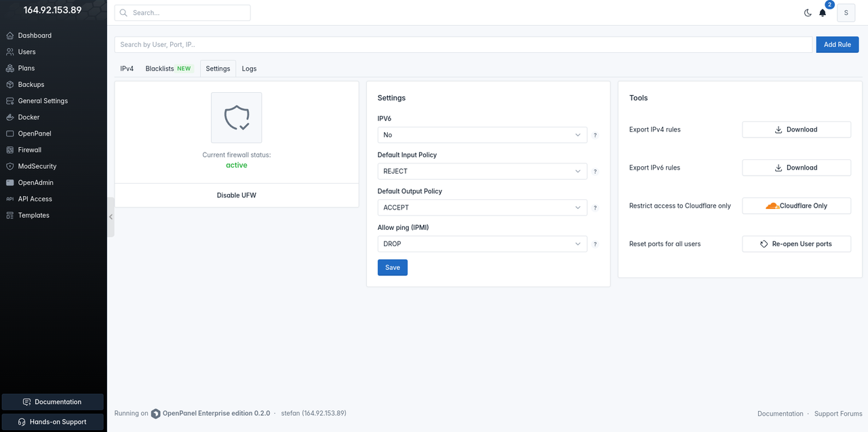The image size is (868, 432).
Task: Click the IPV6 help question mark
Action: [x=595, y=135]
